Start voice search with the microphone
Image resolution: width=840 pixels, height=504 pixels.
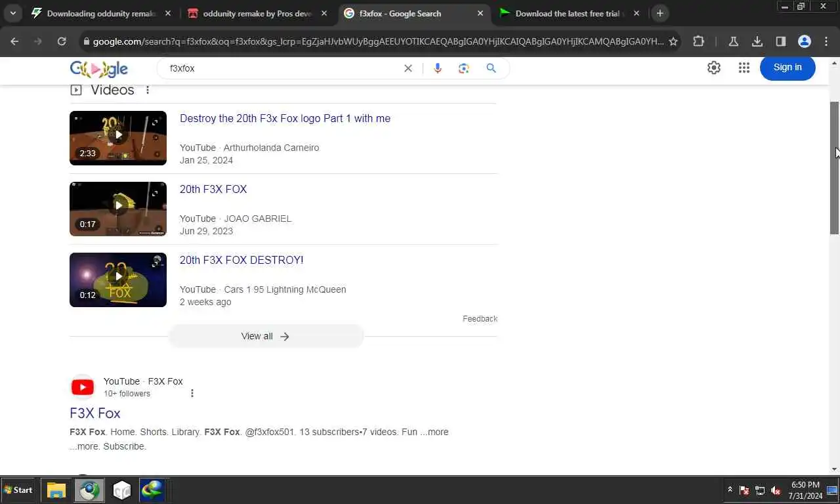(438, 68)
